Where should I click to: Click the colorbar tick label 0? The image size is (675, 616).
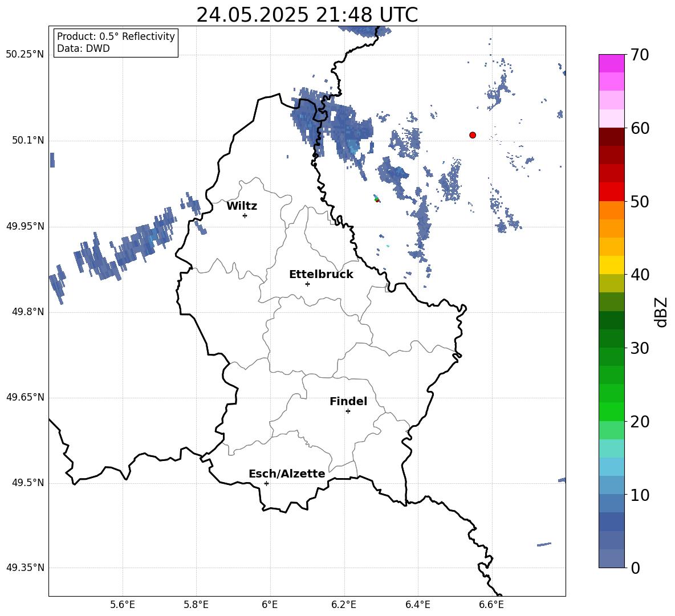pyautogui.click(x=635, y=568)
